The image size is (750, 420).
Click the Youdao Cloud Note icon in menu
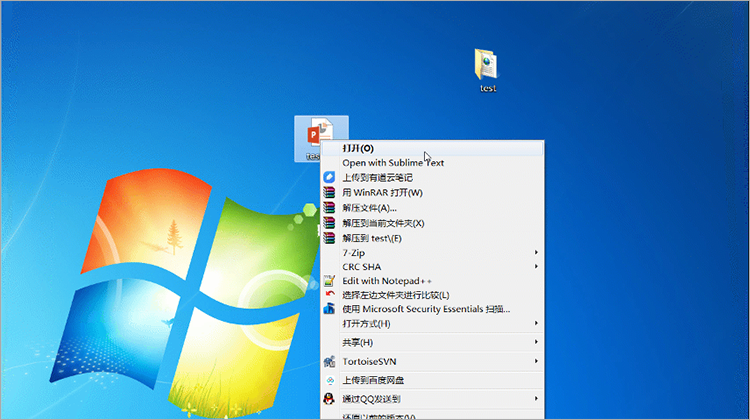tap(329, 177)
